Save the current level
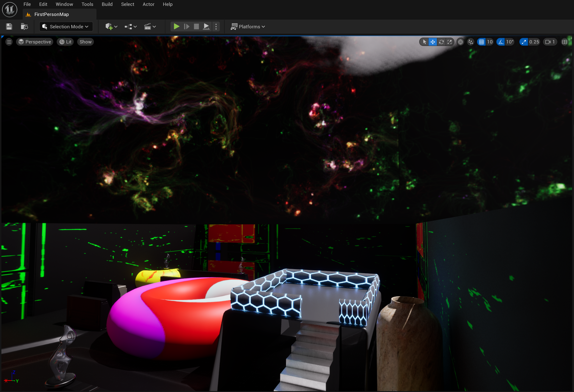The height and width of the screenshot is (392, 574). point(9,27)
